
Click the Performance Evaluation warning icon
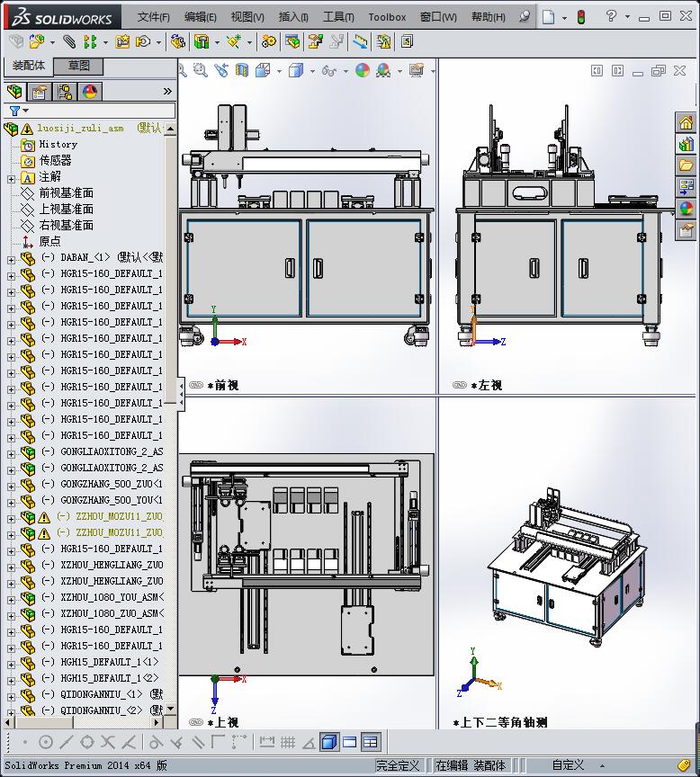[383, 41]
